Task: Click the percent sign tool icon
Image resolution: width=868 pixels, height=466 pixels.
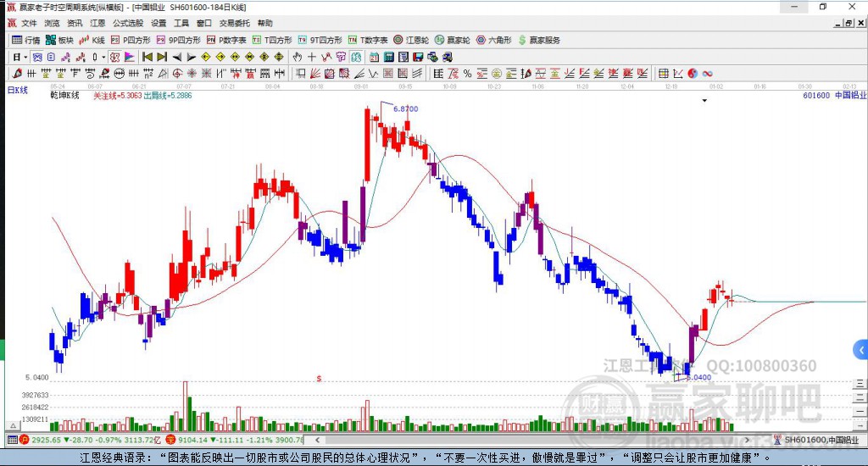Action: coord(467,73)
